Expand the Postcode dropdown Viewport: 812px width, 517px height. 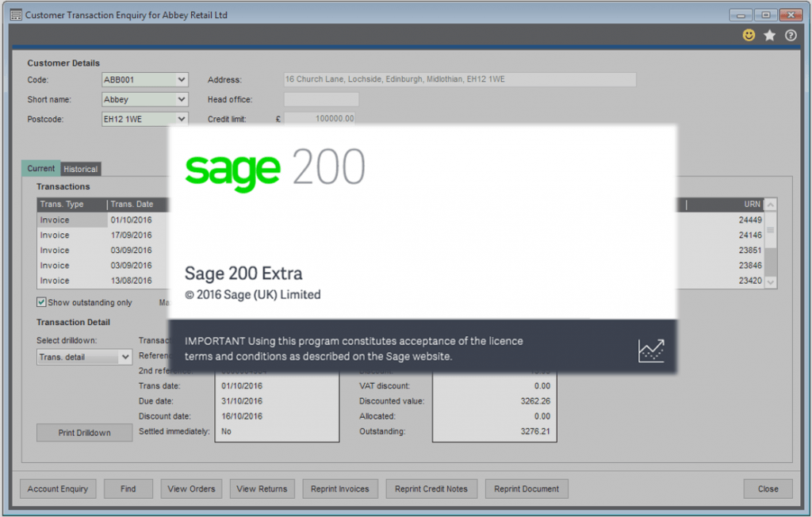tap(182, 119)
